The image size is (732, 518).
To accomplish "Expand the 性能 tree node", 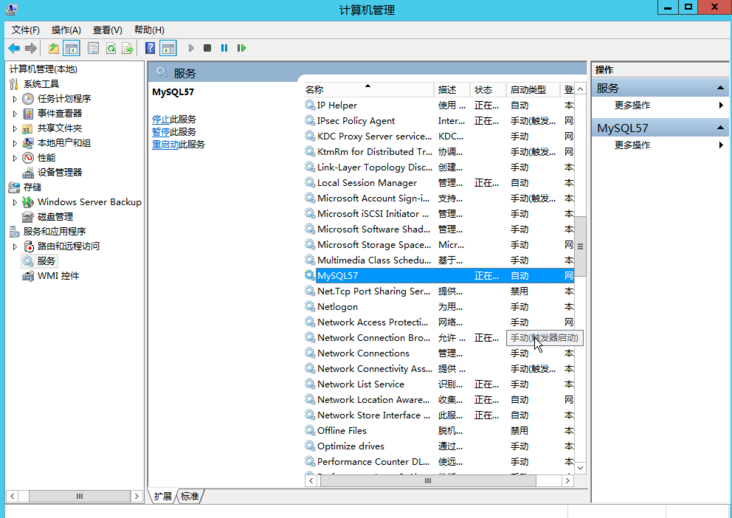I will [14, 158].
